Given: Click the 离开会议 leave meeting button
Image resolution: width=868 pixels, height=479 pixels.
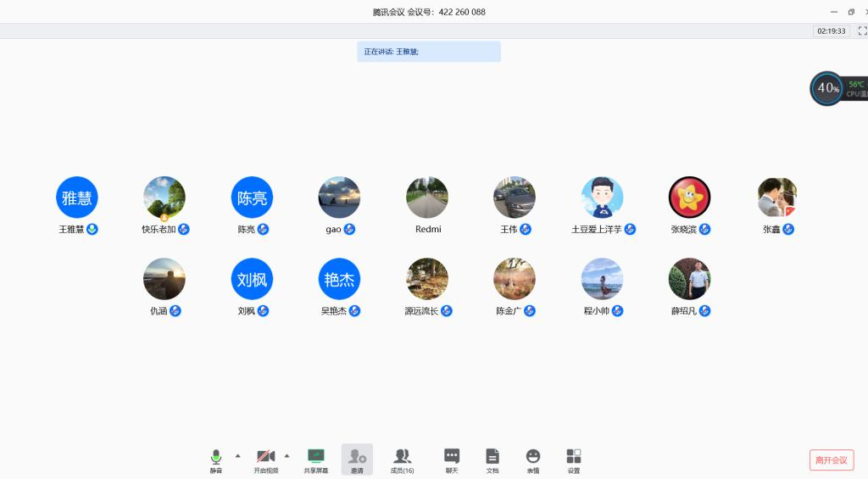Looking at the screenshot, I should [831, 460].
